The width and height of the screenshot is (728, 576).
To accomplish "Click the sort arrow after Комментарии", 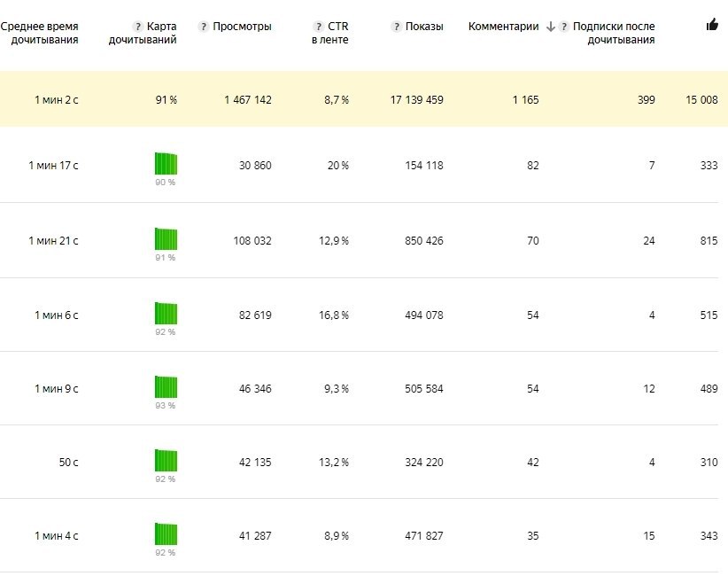I will pos(551,27).
